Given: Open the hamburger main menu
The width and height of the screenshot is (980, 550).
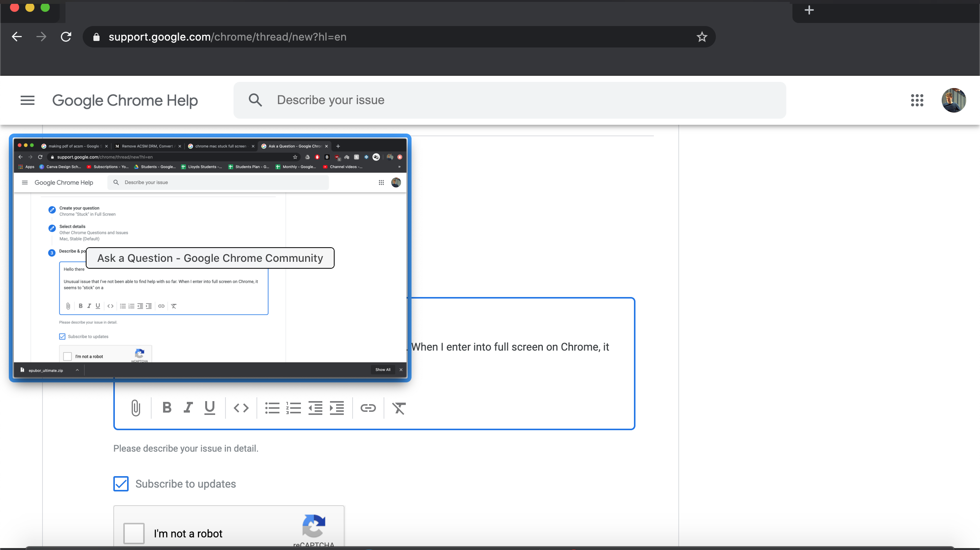Looking at the screenshot, I should (x=28, y=100).
